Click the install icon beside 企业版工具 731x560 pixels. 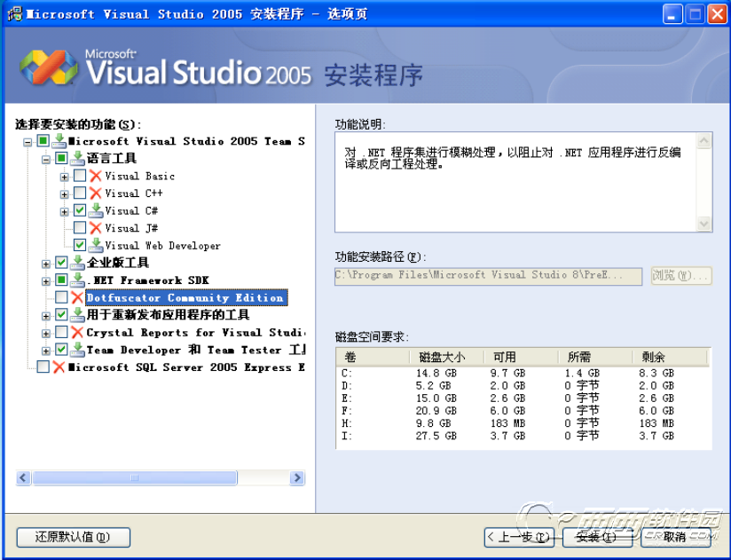77,263
